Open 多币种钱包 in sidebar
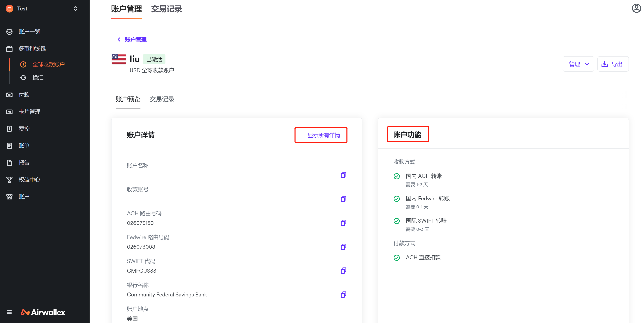Image resolution: width=644 pixels, height=323 pixels. click(32, 48)
